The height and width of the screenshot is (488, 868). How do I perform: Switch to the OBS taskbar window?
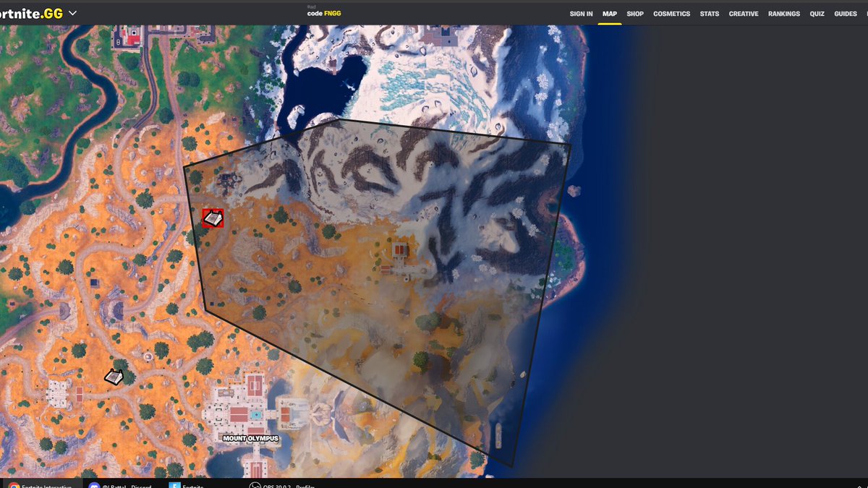[284, 484]
